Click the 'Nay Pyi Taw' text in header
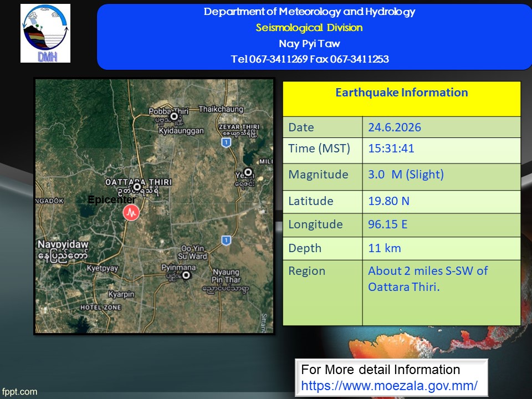The image size is (532, 399). click(309, 43)
